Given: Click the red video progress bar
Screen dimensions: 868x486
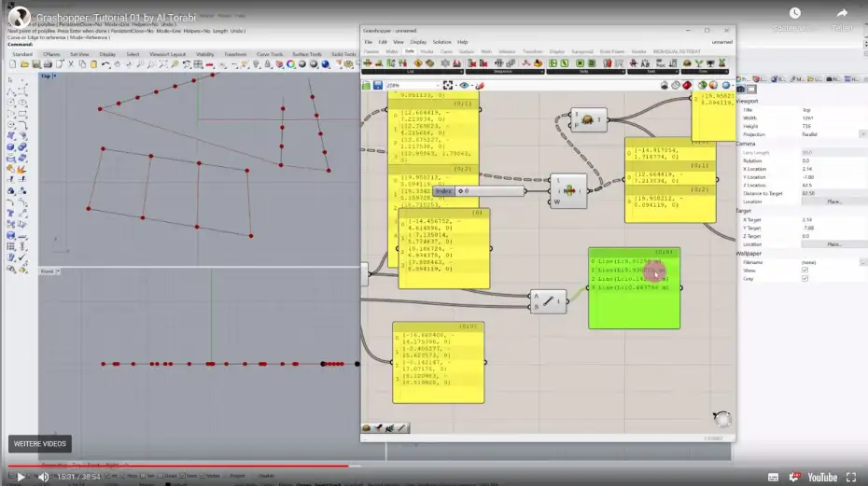Looking at the screenshot, I should pyautogui.click(x=177, y=466).
